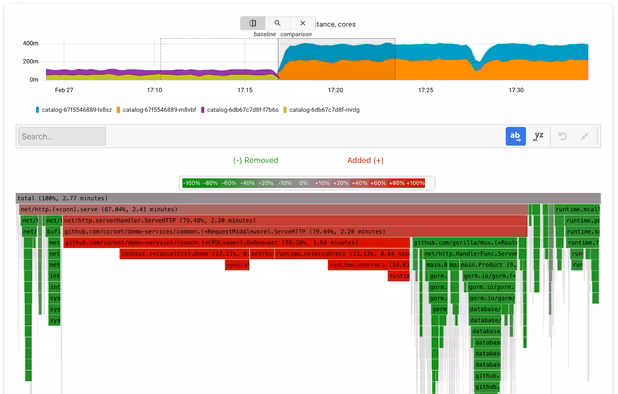Close the chart selection with X icon
This screenshot has height=394, width=618.
coord(303,23)
